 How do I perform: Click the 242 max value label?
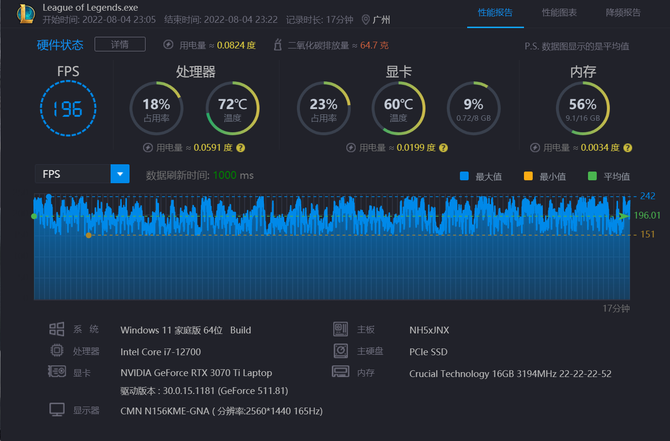coord(647,196)
